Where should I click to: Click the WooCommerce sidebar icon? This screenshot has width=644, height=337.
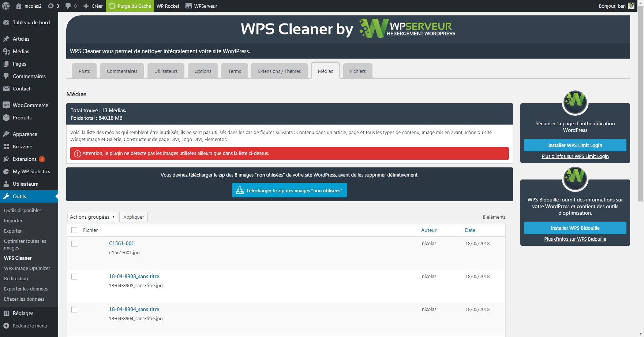pyautogui.click(x=6, y=105)
